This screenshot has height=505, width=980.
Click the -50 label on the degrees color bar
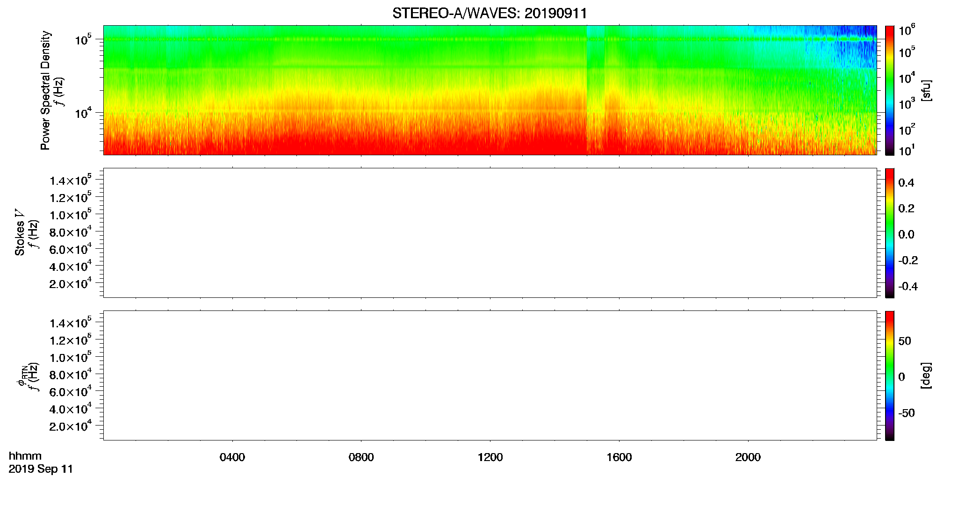907,413
